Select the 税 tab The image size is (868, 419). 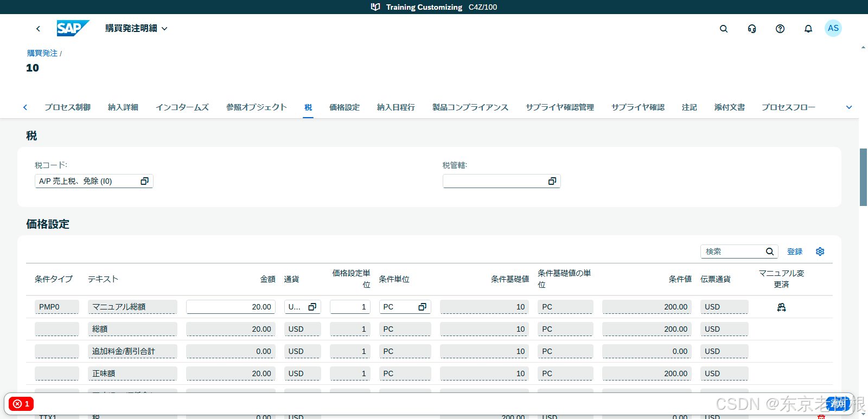[308, 107]
